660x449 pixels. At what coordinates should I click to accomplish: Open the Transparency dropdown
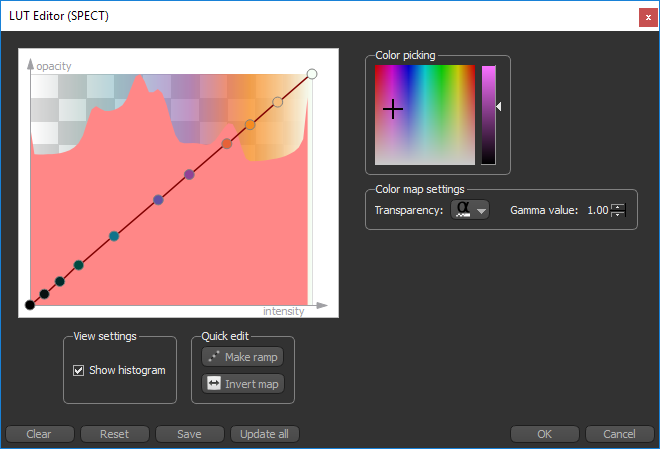[x=470, y=210]
